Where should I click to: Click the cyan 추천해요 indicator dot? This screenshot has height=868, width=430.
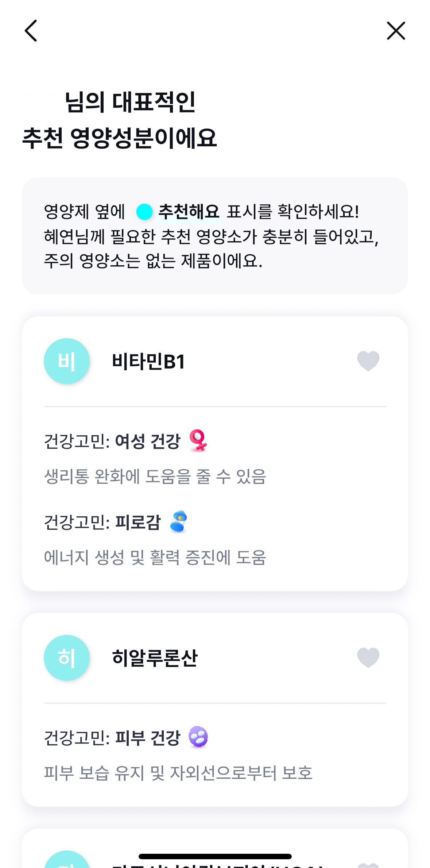pos(144,212)
